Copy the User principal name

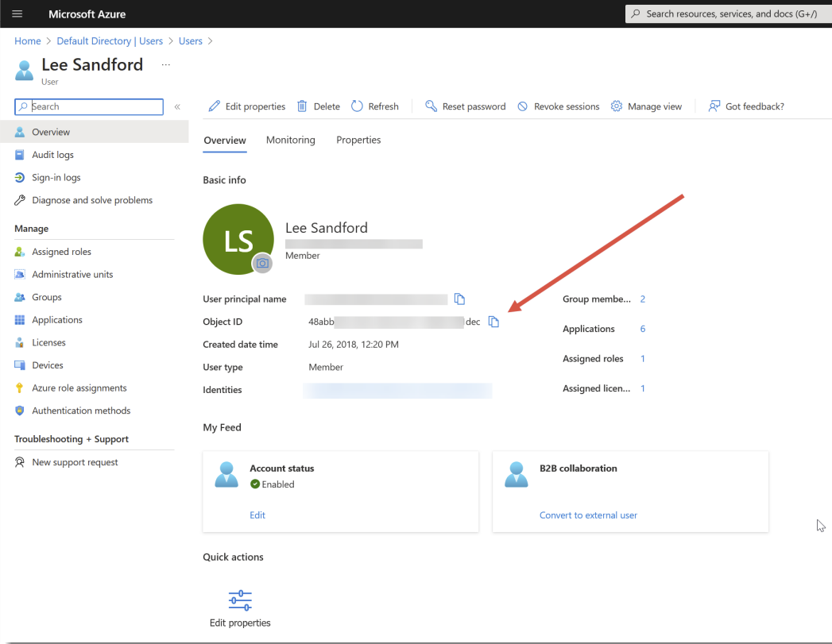[x=459, y=299]
